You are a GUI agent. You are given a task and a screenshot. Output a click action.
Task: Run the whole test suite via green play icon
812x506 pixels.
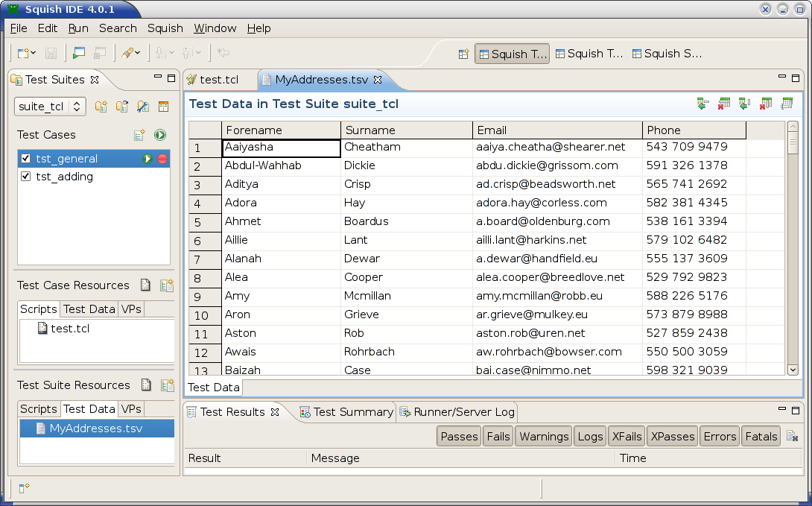coord(160,135)
